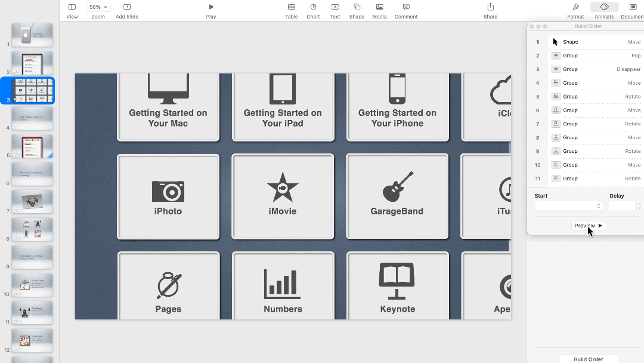Select the iTunes music note icon
Image resolution: width=644 pixels, height=363 pixels.
505,189
